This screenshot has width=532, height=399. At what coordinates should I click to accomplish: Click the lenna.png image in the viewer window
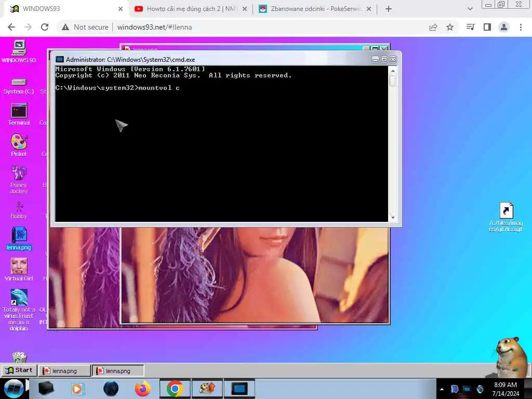(x=255, y=275)
